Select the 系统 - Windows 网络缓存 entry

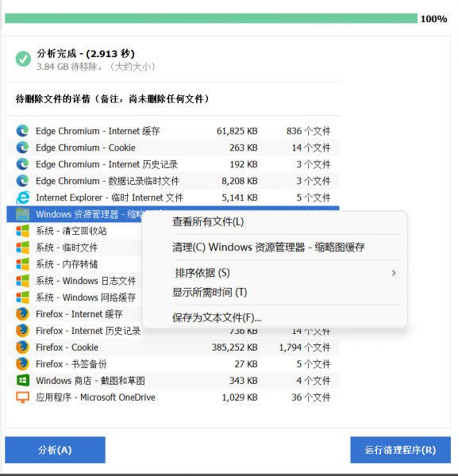click(x=86, y=297)
